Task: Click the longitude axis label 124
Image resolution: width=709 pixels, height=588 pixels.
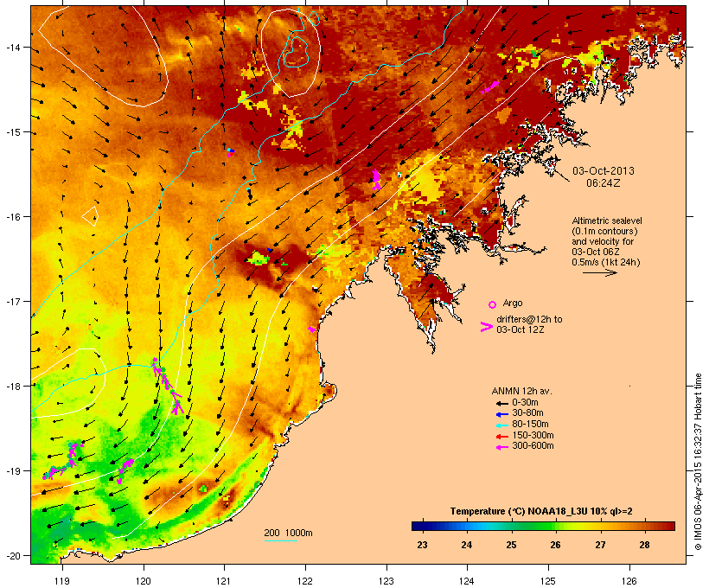Action: click(467, 581)
